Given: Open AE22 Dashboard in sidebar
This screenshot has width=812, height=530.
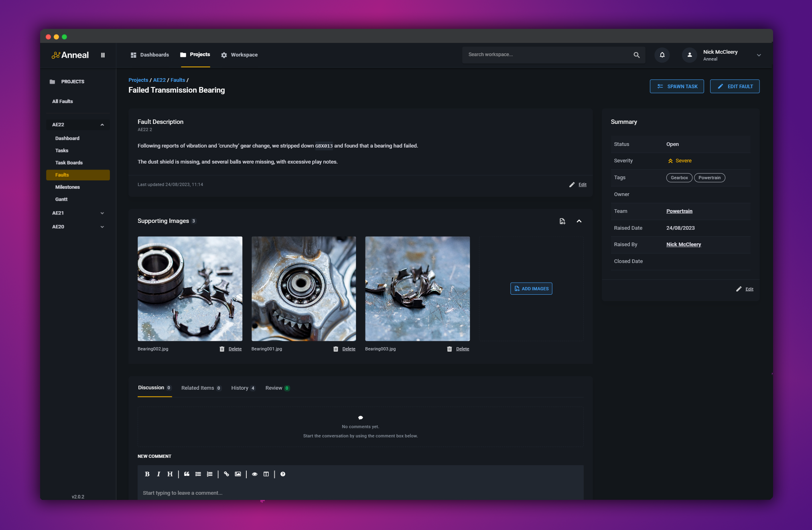Looking at the screenshot, I should click(67, 138).
